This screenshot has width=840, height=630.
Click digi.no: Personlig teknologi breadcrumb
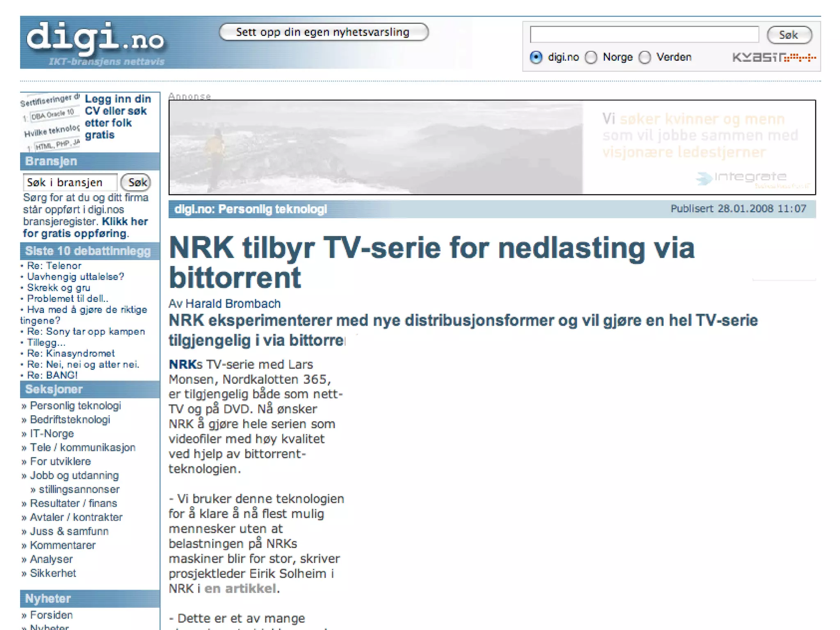251,209
